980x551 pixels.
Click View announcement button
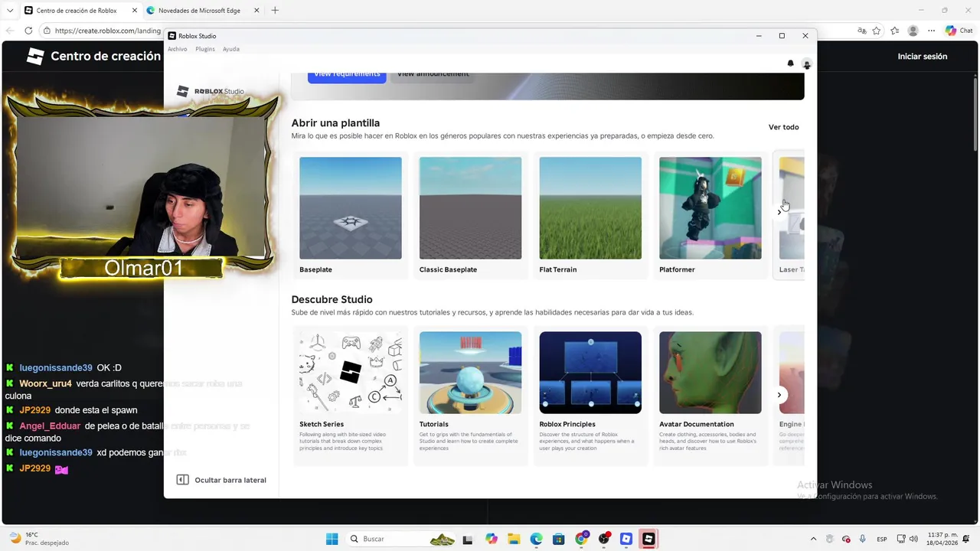point(433,76)
